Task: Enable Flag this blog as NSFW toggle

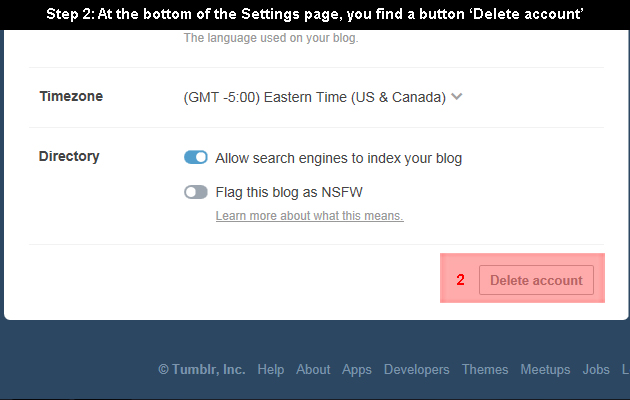Action: [196, 192]
